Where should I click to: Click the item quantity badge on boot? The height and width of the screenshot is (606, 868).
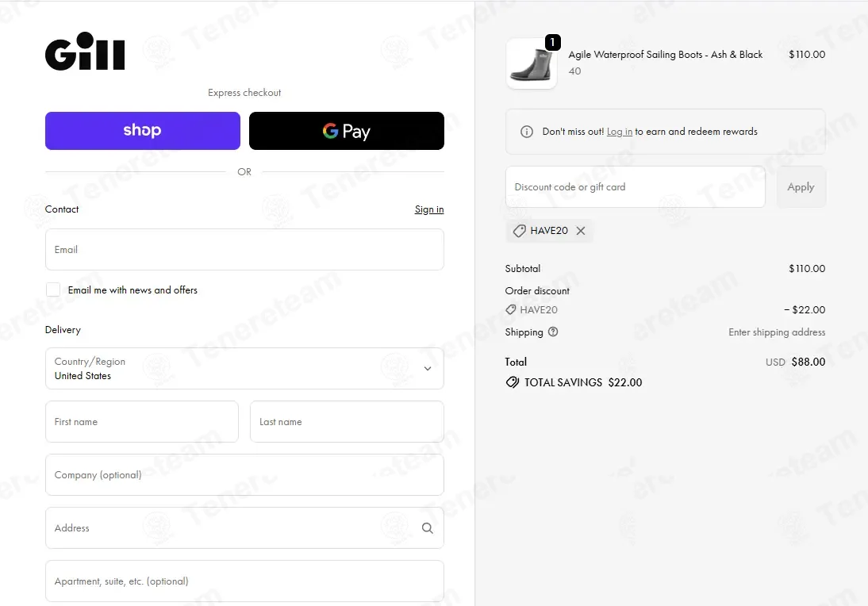(x=552, y=42)
